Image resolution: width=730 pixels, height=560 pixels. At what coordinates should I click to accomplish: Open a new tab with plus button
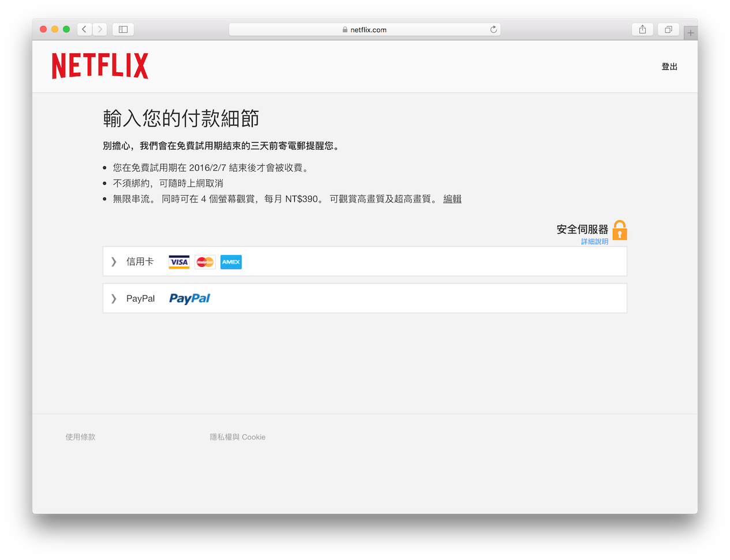(x=691, y=33)
